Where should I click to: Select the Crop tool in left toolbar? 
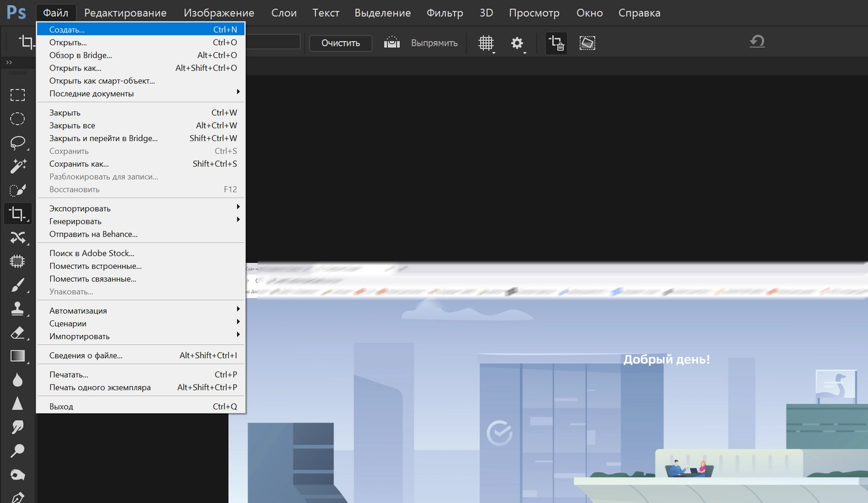(17, 214)
